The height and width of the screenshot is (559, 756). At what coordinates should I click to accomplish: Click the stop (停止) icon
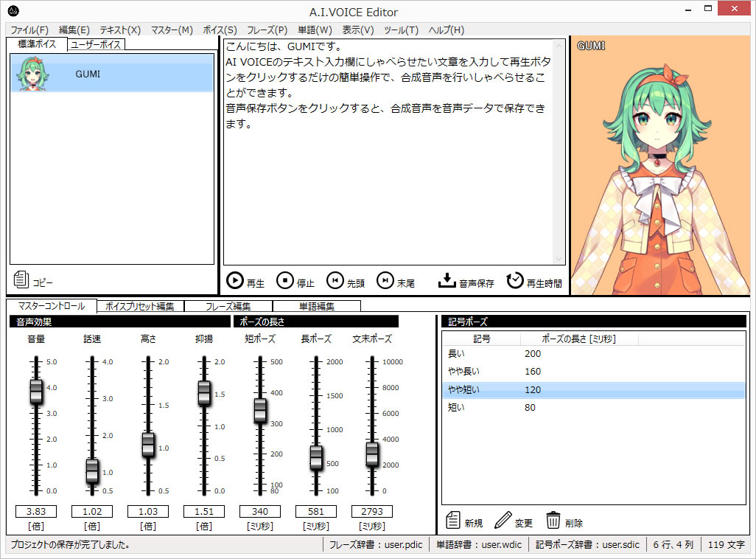point(285,280)
